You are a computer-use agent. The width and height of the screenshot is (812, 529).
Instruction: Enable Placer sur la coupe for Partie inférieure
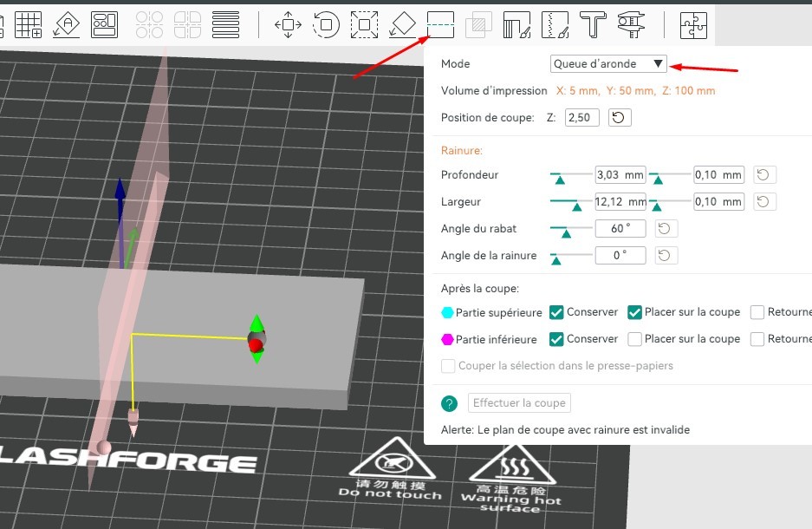[634, 339]
